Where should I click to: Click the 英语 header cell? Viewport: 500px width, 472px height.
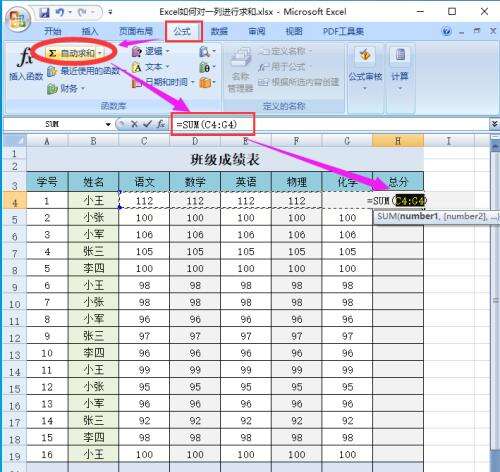[x=246, y=182]
